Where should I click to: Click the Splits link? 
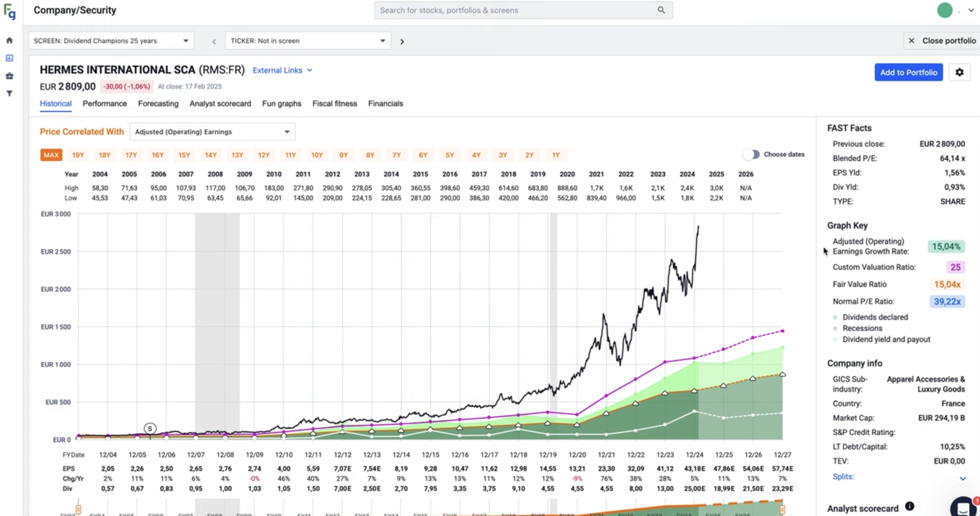click(x=843, y=477)
